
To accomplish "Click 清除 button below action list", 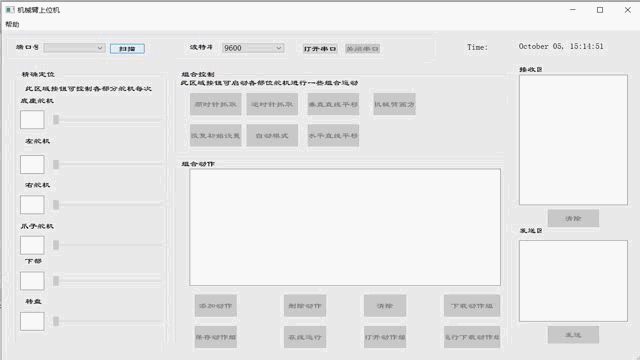I will pyautogui.click(x=385, y=306).
